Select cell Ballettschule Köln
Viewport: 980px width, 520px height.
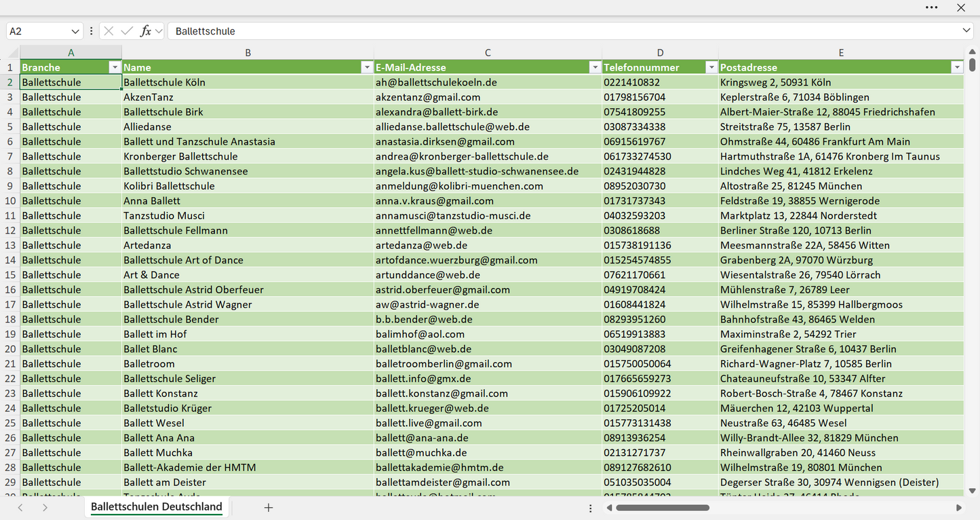coord(248,82)
